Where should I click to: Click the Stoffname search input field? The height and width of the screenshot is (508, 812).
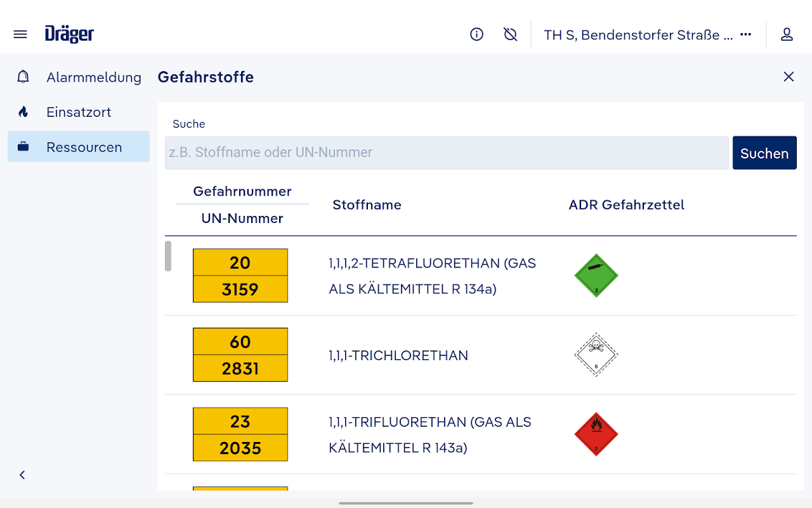[447, 153]
